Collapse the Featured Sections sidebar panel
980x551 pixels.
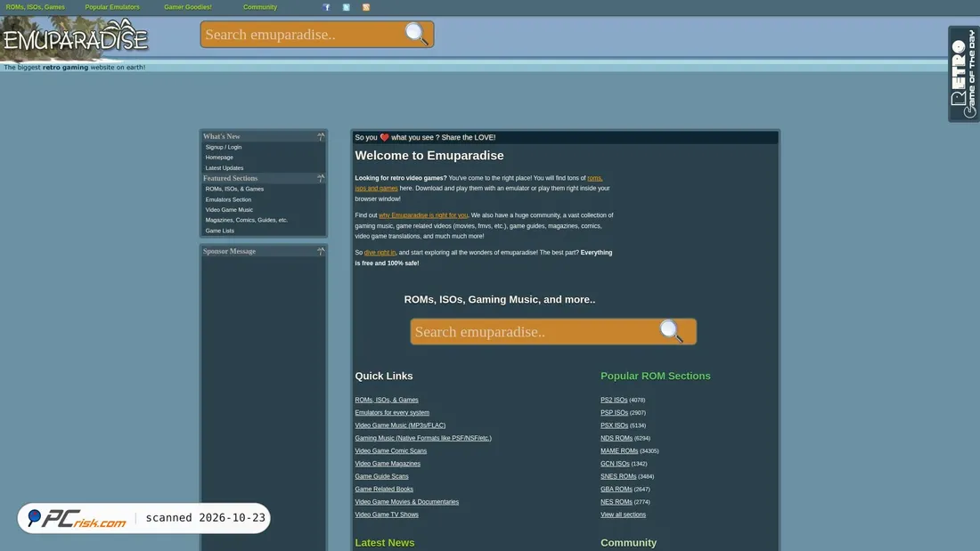pyautogui.click(x=321, y=178)
